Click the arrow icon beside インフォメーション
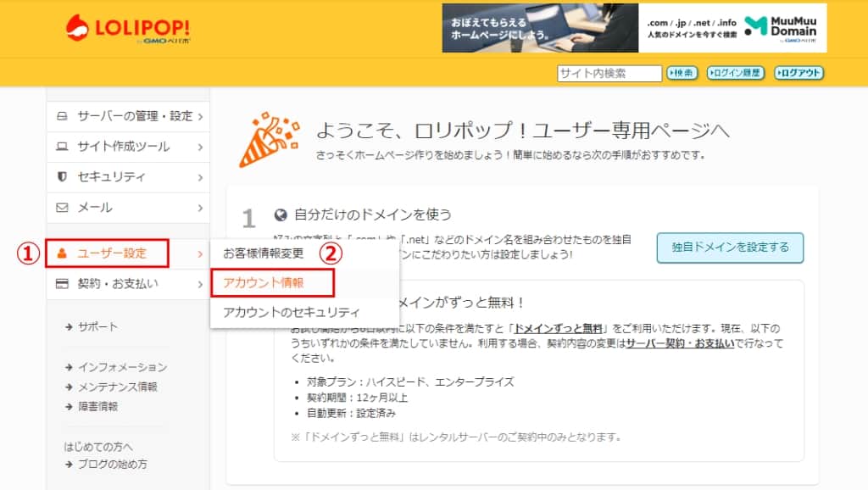The image size is (868, 490). point(70,367)
